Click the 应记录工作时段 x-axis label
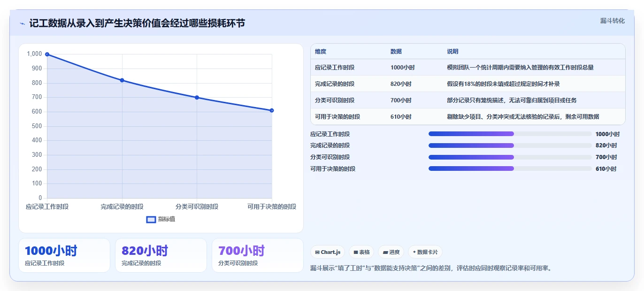 pyautogui.click(x=47, y=207)
